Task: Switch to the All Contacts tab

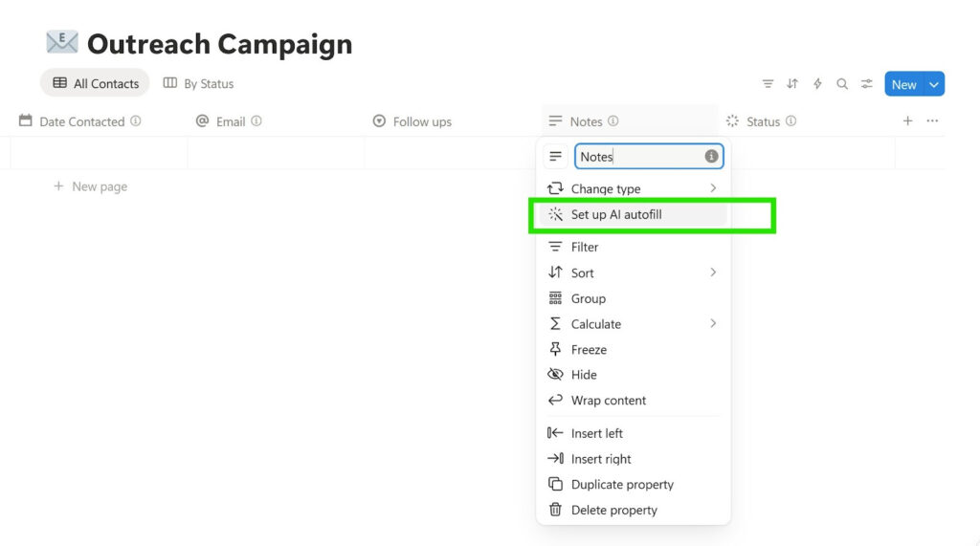Action: 95,83
